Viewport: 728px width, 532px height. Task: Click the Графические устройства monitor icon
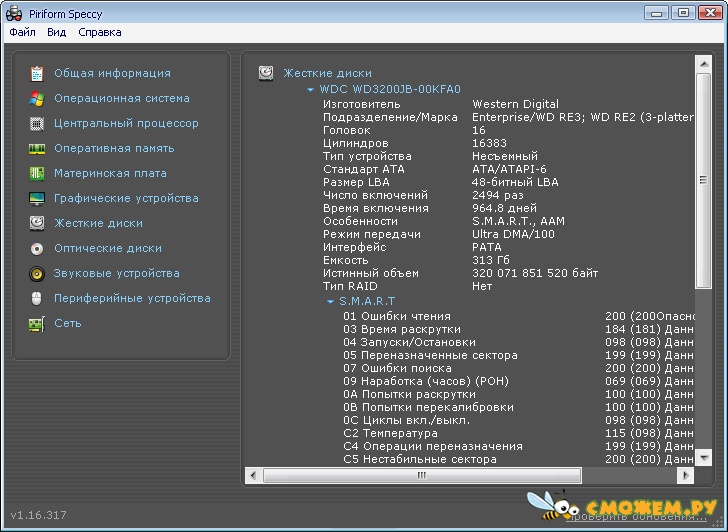click(37, 199)
